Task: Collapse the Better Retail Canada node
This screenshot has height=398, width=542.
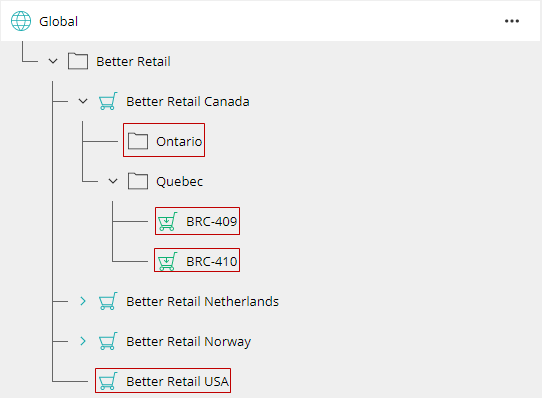Action: [83, 101]
